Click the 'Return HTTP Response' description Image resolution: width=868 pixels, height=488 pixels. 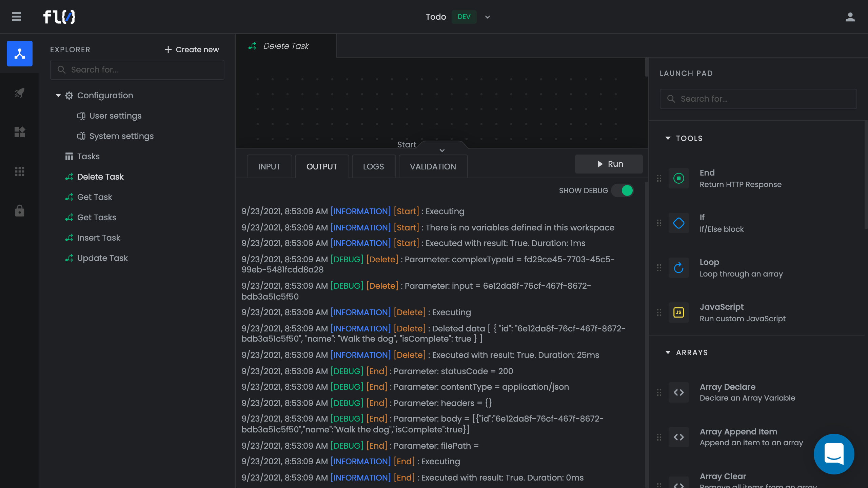pyautogui.click(x=741, y=184)
